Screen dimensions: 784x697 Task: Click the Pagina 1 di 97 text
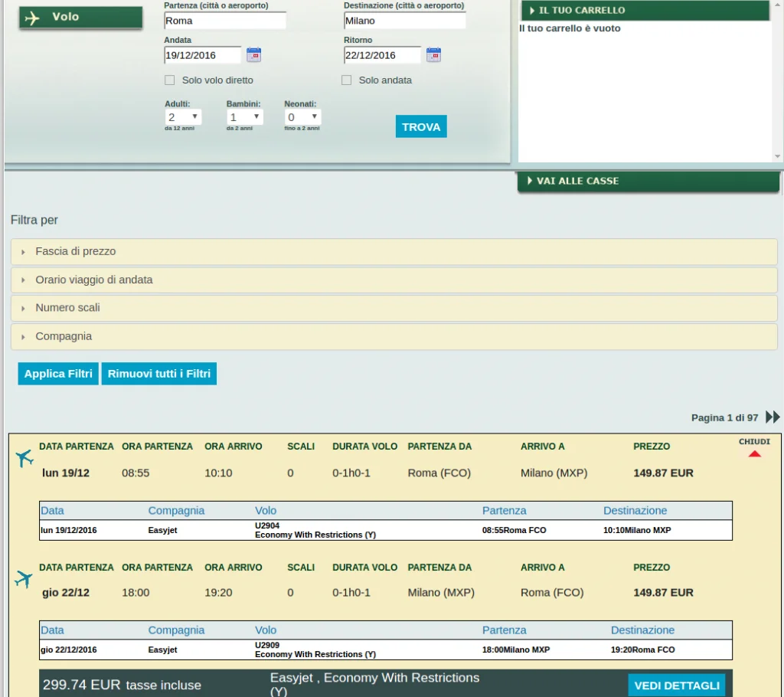pyautogui.click(x=724, y=417)
